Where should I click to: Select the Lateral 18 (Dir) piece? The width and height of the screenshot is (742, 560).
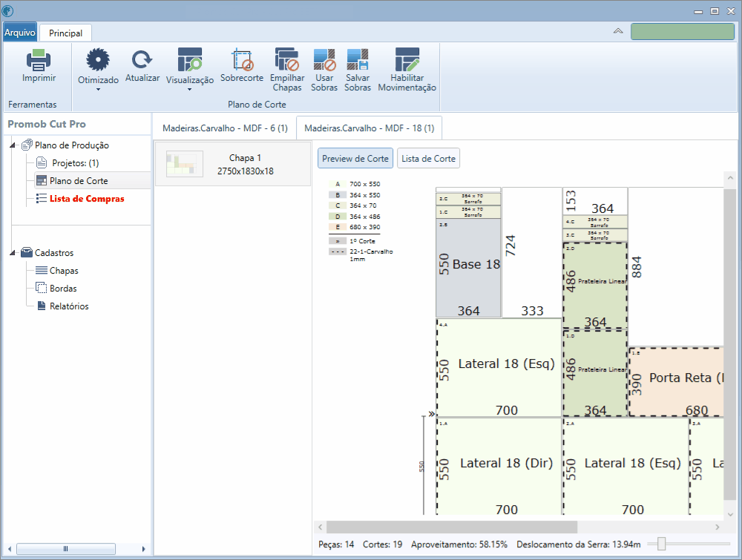[499, 466]
